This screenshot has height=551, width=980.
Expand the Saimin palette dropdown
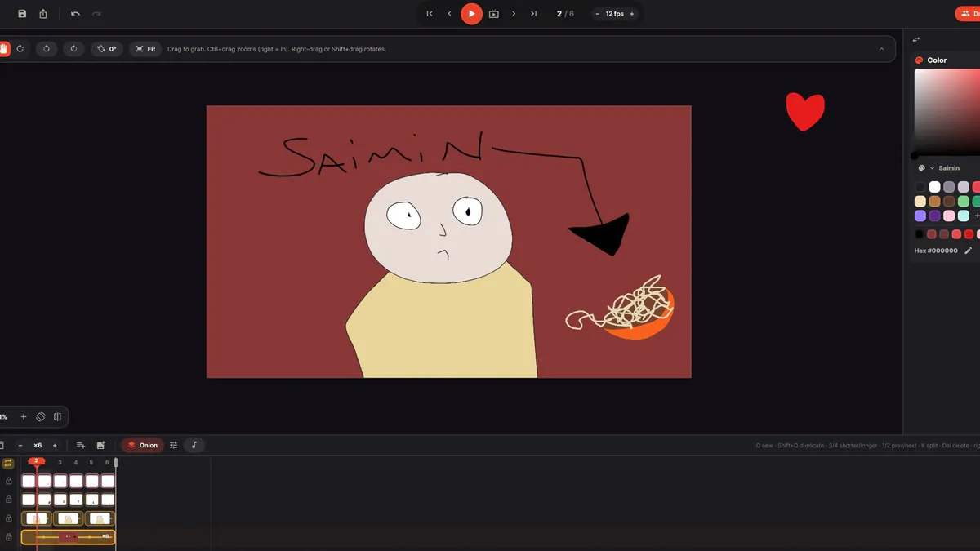pos(932,168)
